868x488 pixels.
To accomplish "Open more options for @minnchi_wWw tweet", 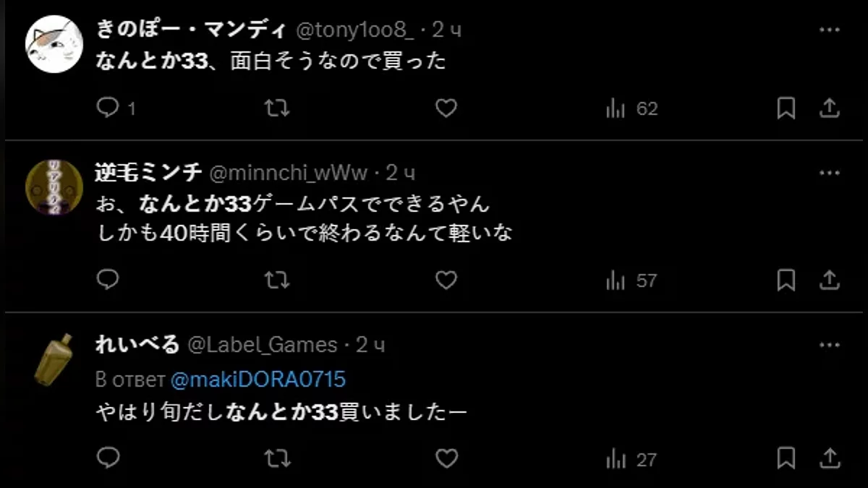I will point(829,174).
